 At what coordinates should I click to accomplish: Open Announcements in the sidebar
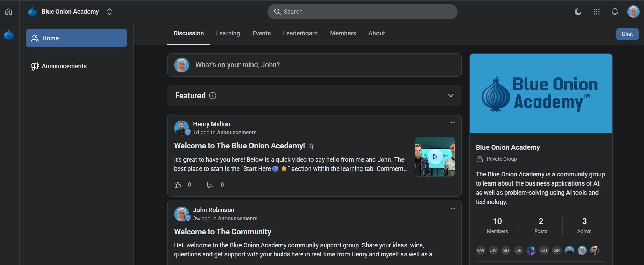[64, 66]
